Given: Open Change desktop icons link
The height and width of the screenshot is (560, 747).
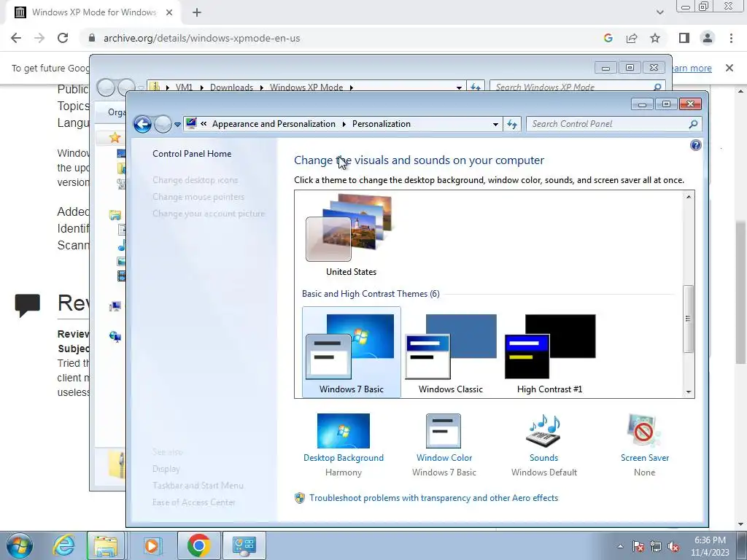Looking at the screenshot, I should pyautogui.click(x=196, y=180).
